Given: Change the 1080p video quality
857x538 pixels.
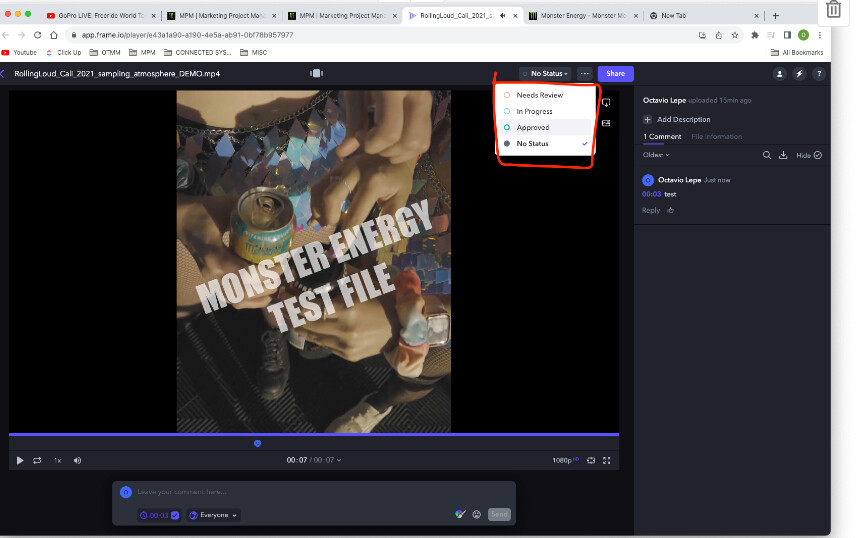Looking at the screenshot, I should [x=565, y=460].
